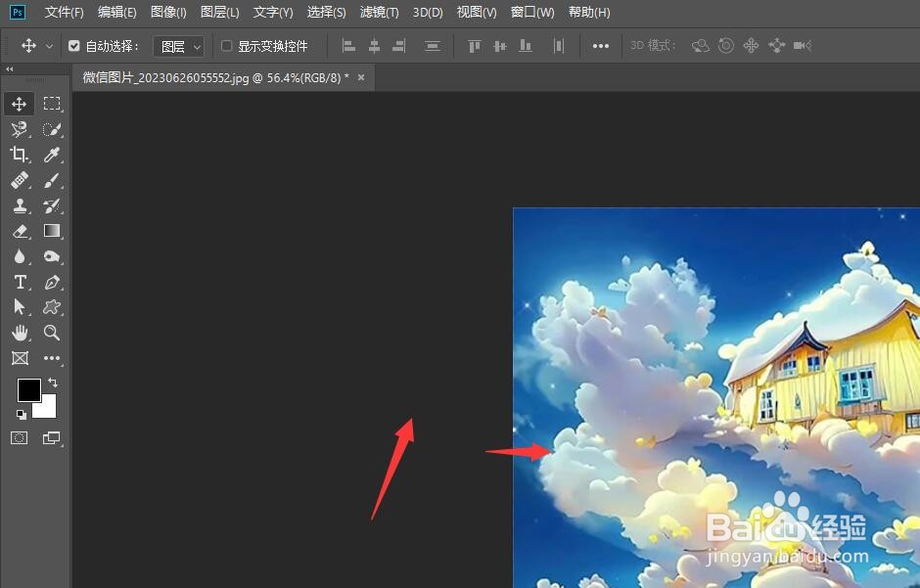Close the 微信图片 document tab
Screen dimensions: 920x588
pos(361,77)
